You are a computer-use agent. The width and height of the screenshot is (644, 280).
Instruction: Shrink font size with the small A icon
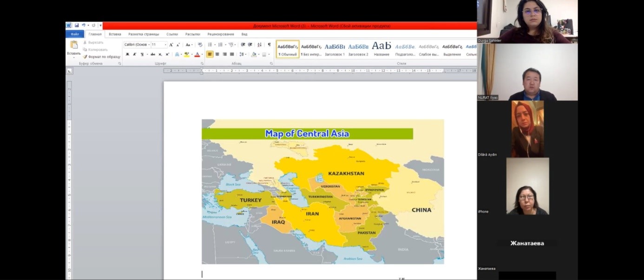click(177, 45)
